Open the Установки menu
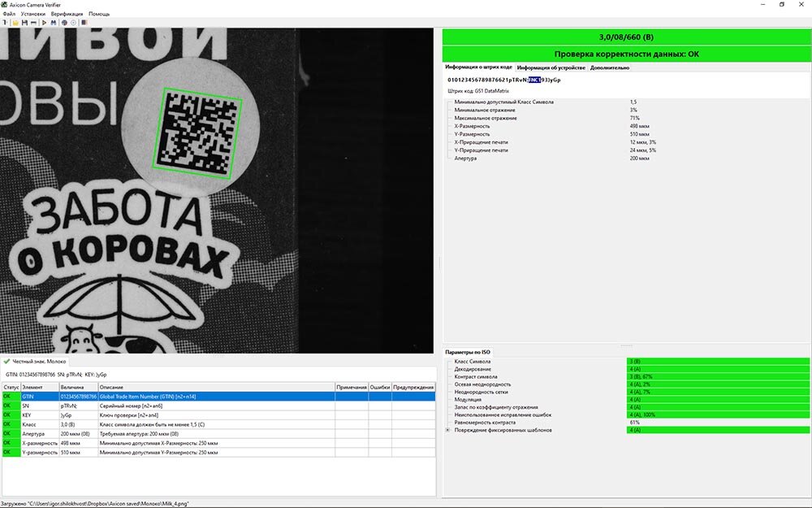The height and width of the screenshot is (508, 812). [33, 14]
